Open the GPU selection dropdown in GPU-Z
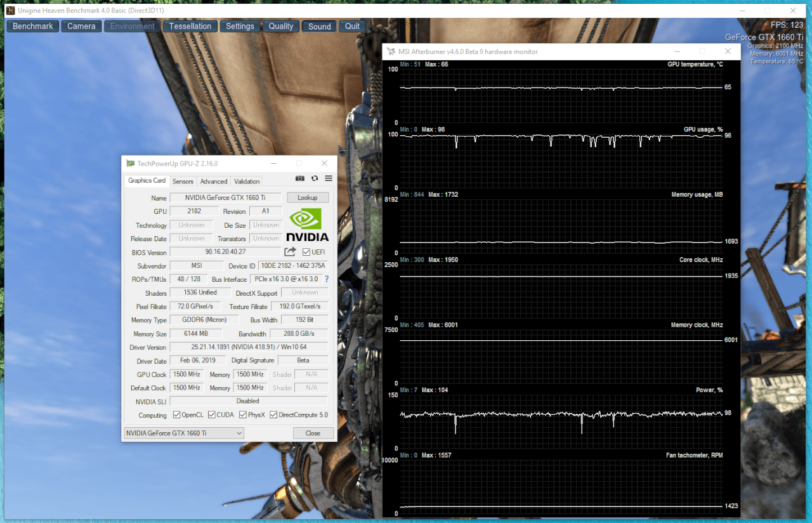 (x=184, y=433)
